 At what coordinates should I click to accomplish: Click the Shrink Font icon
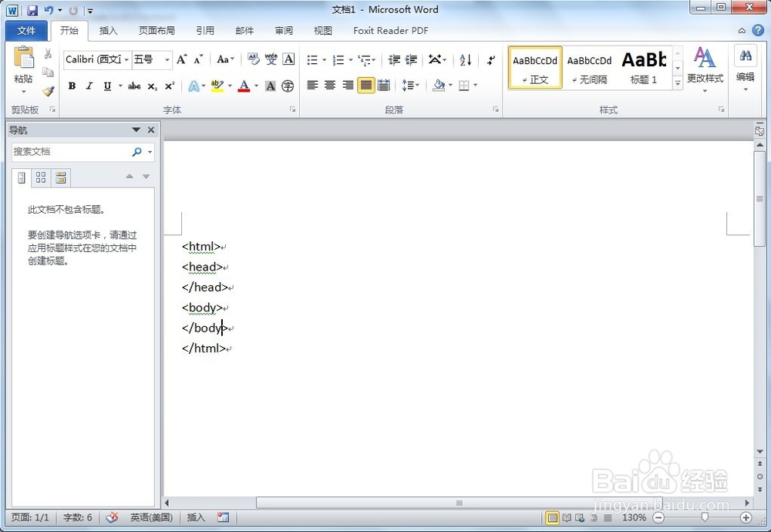coord(198,59)
